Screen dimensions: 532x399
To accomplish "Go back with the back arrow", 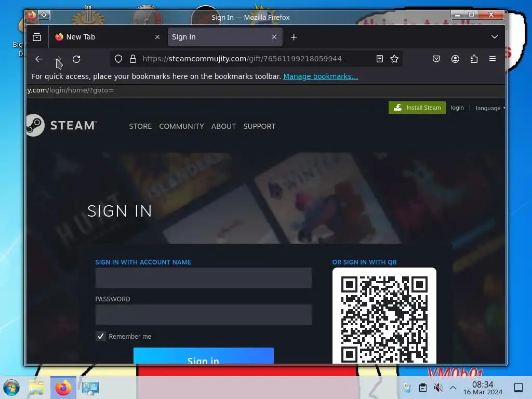I will point(38,59).
